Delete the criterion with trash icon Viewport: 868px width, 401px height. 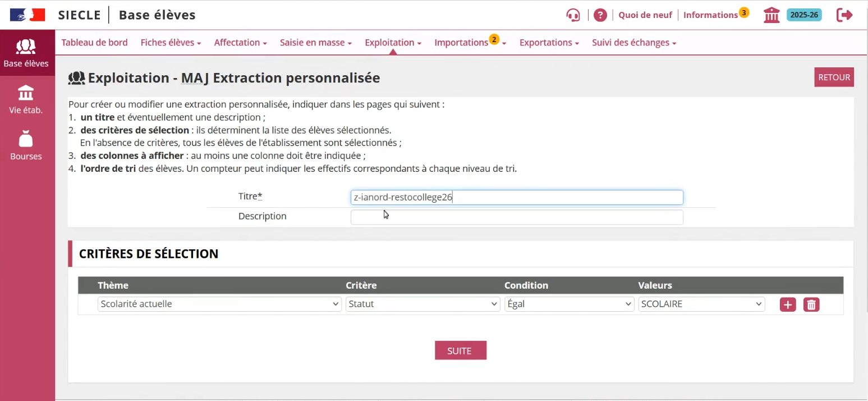811,304
